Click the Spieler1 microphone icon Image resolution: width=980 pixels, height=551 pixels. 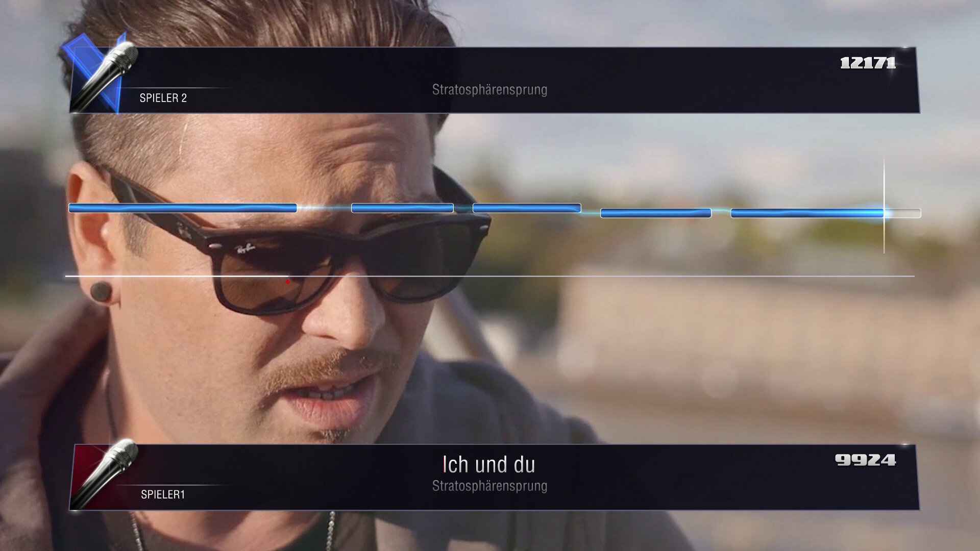coord(105,474)
